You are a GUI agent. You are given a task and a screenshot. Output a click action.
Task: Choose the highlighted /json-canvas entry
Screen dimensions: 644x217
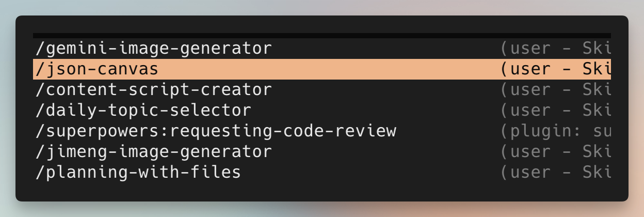pos(96,69)
